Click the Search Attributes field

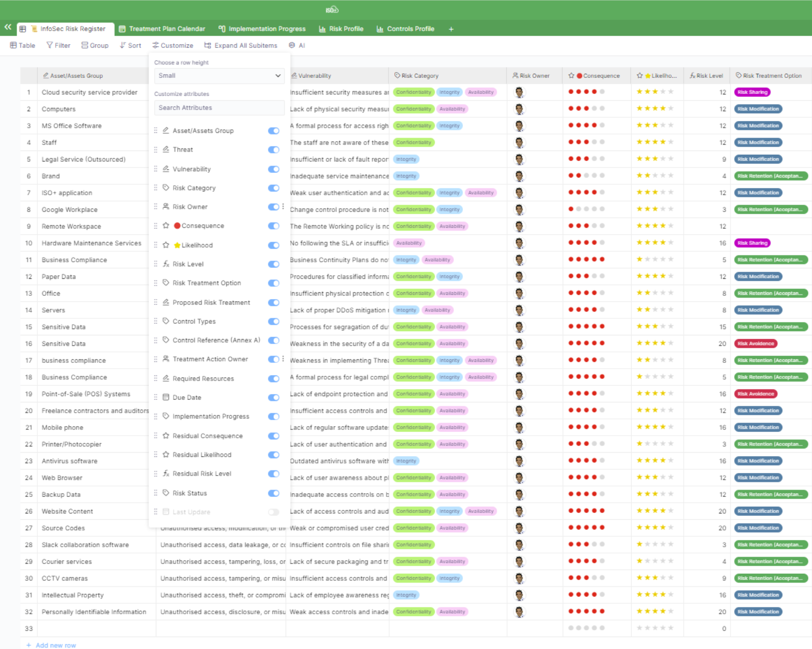tap(219, 108)
